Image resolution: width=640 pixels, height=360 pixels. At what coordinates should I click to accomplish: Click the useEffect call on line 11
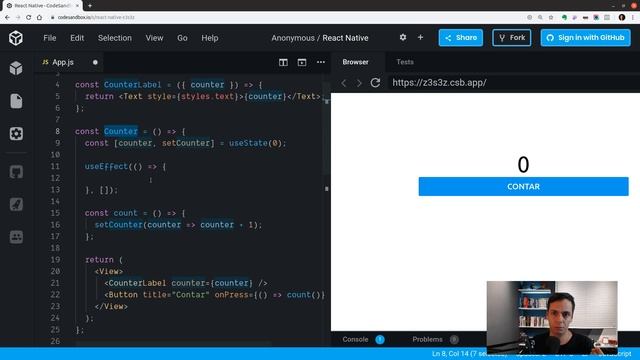coord(106,167)
